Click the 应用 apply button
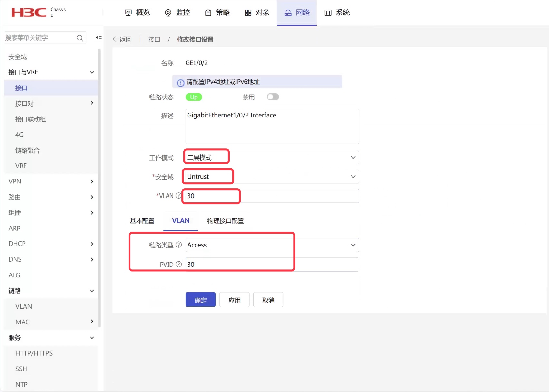The height and width of the screenshot is (392, 549). click(235, 300)
